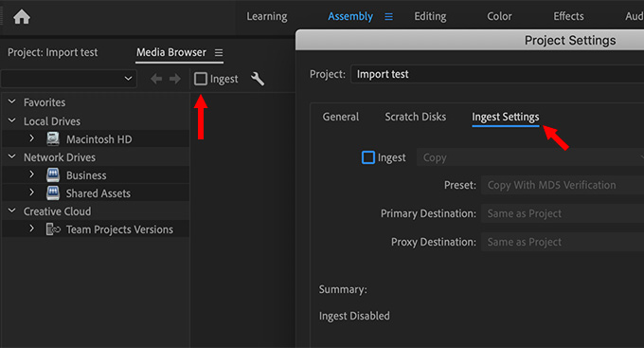Select the Media Browser tab
The height and width of the screenshot is (348, 644).
(x=171, y=52)
